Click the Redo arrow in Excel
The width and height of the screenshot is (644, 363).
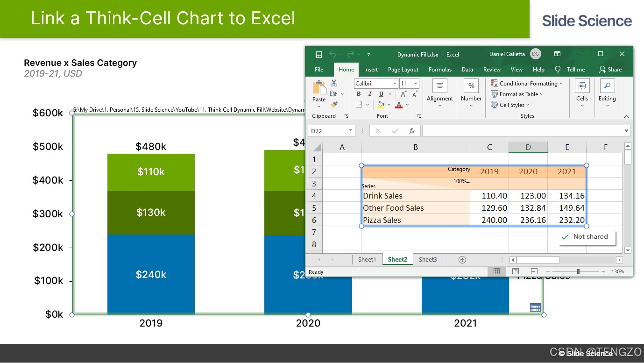(x=350, y=55)
